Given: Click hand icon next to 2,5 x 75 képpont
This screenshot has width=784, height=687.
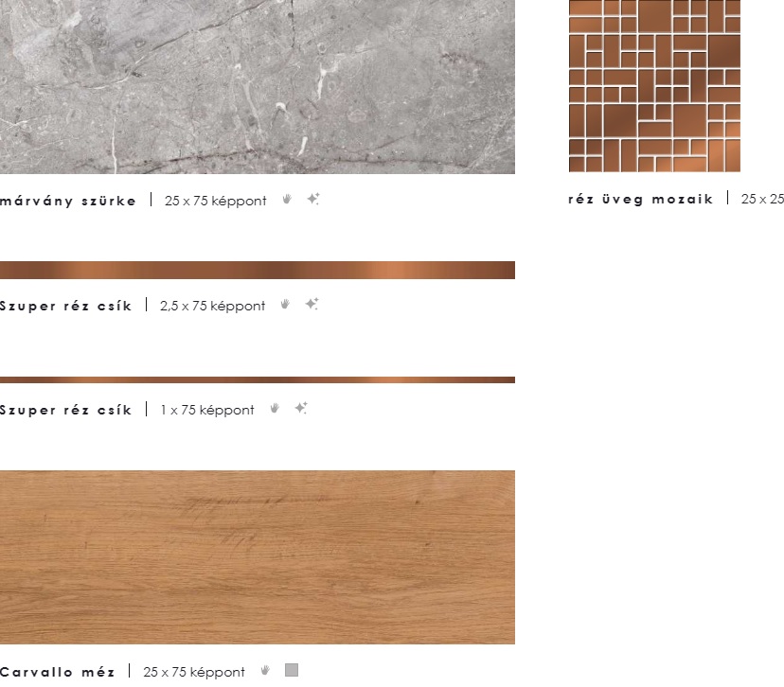Looking at the screenshot, I should [x=285, y=305].
